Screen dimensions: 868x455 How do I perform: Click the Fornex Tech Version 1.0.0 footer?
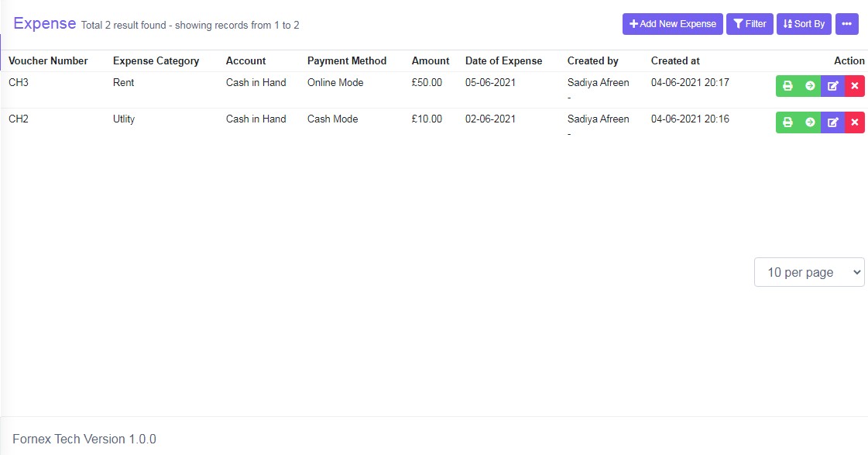[x=84, y=439]
